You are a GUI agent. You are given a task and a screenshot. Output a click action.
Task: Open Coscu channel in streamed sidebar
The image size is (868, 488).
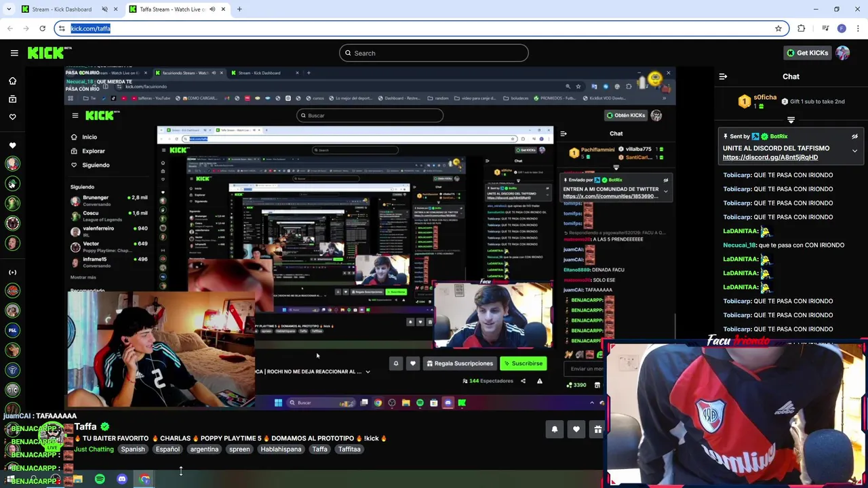click(x=109, y=216)
